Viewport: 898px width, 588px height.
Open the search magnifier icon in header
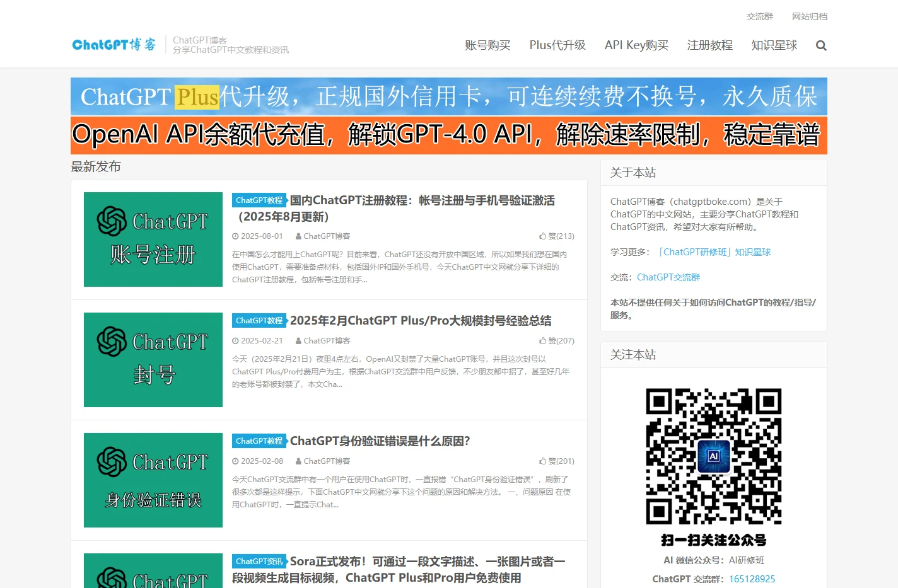click(820, 45)
